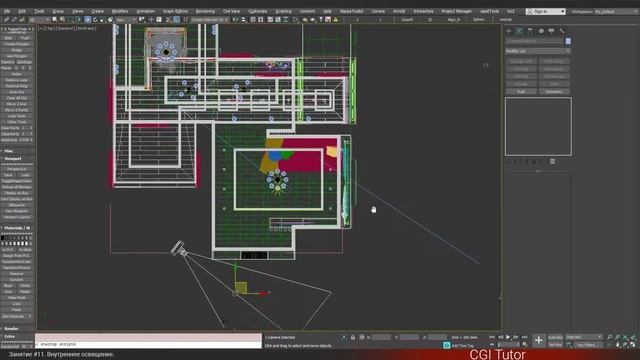
Task: Click the large plus Set Keys button
Action: (538, 340)
